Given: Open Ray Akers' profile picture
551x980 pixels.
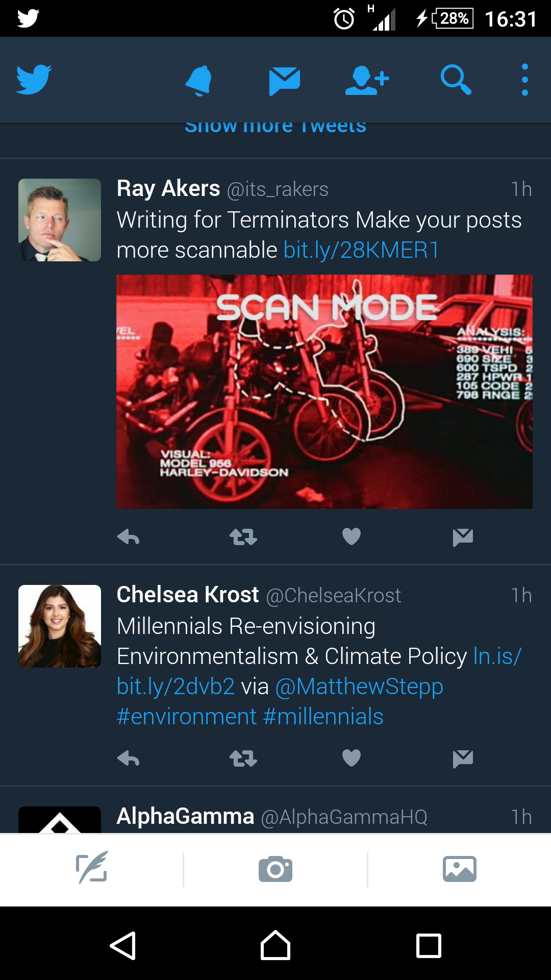Looking at the screenshot, I should (60, 220).
